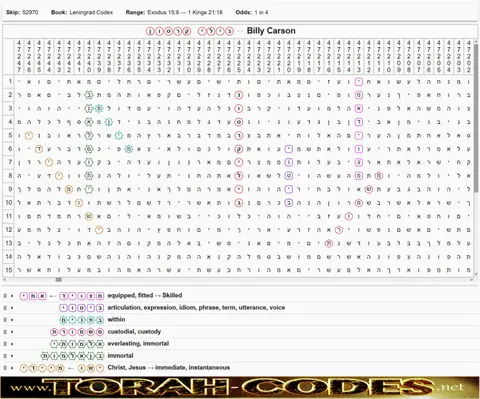The width and height of the screenshot is (480, 399).
Task: Expand the 'equipped, fitted — Skilled' term row
Action: (12, 296)
